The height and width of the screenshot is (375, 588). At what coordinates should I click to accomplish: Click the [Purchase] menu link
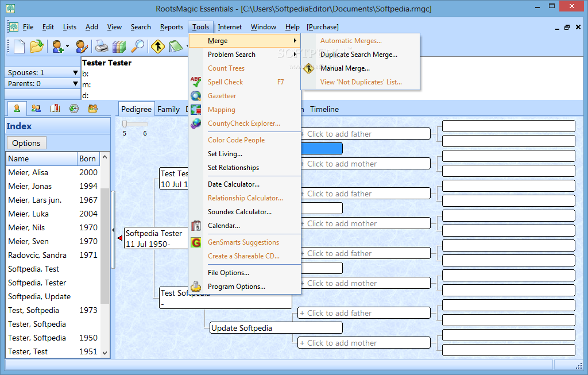point(323,27)
